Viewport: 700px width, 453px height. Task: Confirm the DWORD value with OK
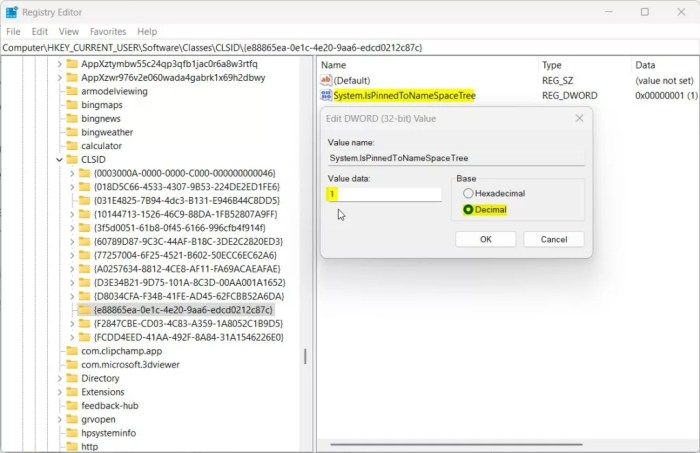click(486, 239)
